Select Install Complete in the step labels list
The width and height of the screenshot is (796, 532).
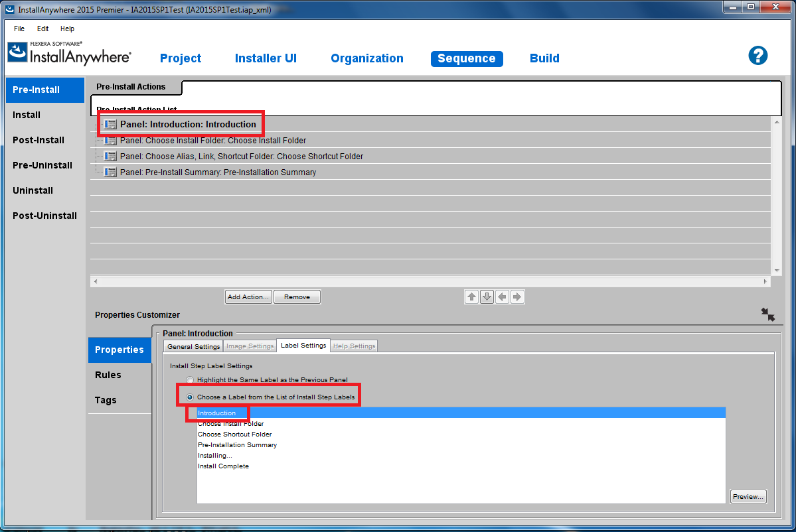click(x=461, y=466)
